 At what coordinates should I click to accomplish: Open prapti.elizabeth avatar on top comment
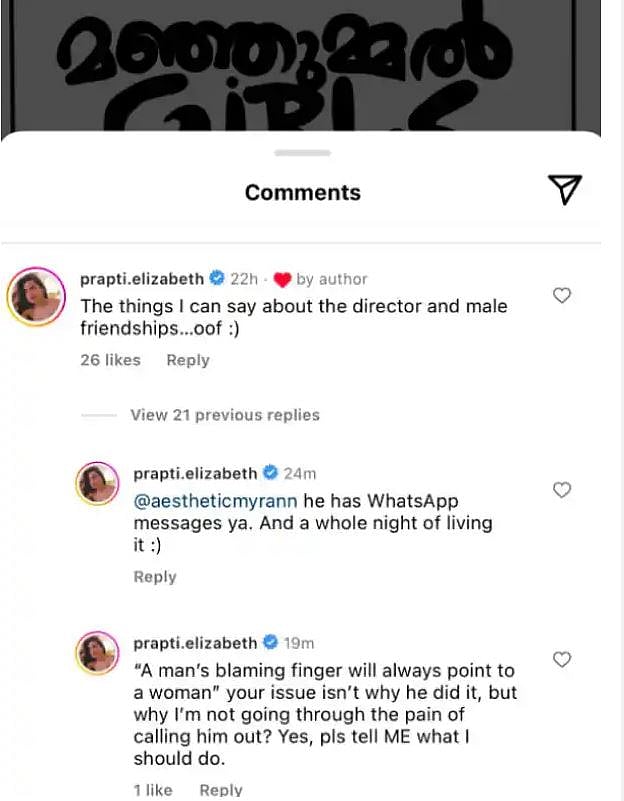tap(35, 296)
